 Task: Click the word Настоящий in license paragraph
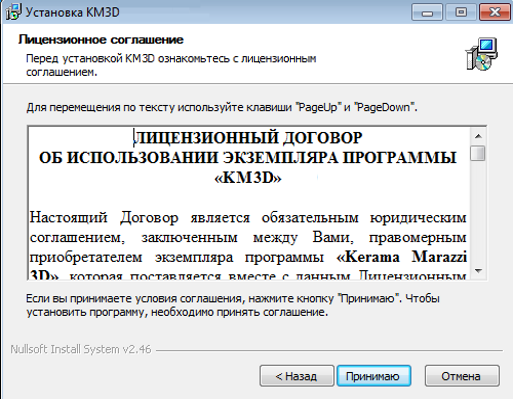click(69, 217)
